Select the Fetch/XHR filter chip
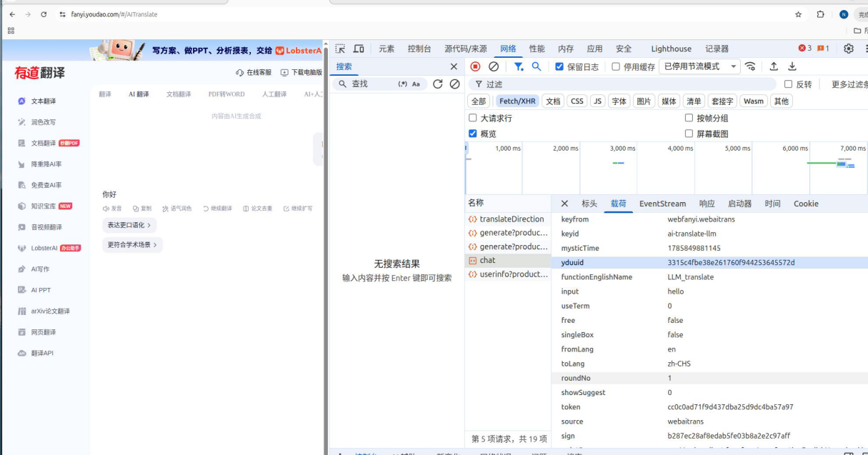Screen dimensions: 868x455 point(518,101)
